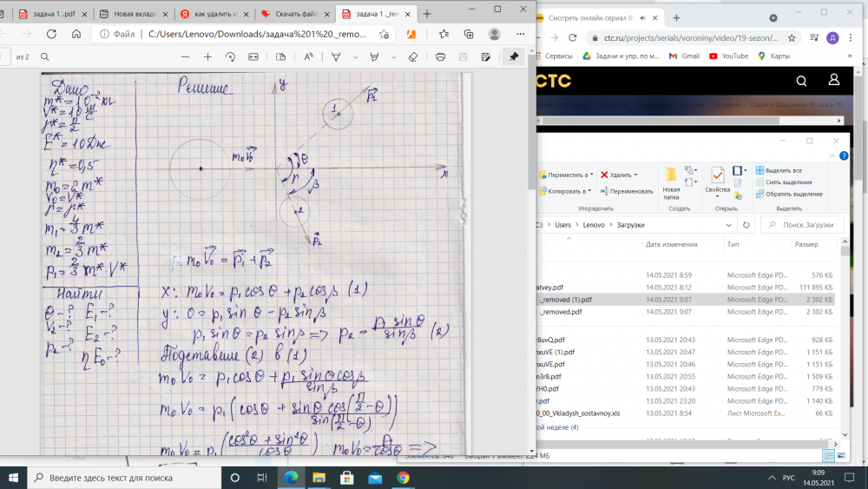
Task: Print the PDF document
Action: click(441, 56)
